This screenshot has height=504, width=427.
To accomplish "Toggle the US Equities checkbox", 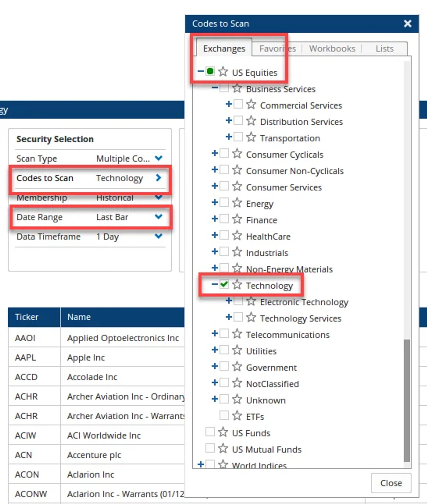I will click(x=210, y=71).
